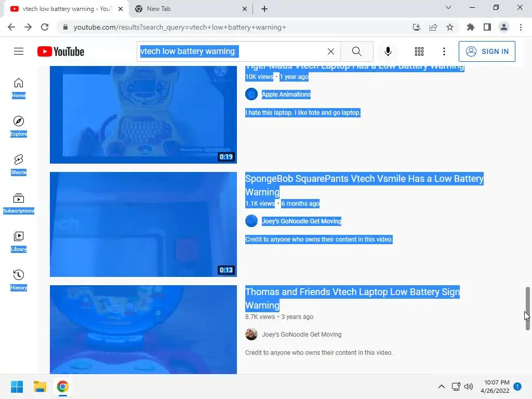Screen dimensions: 532x399
Task: Open Joey's GoNoodle channel under SpongeBob video
Action: click(301, 221)
